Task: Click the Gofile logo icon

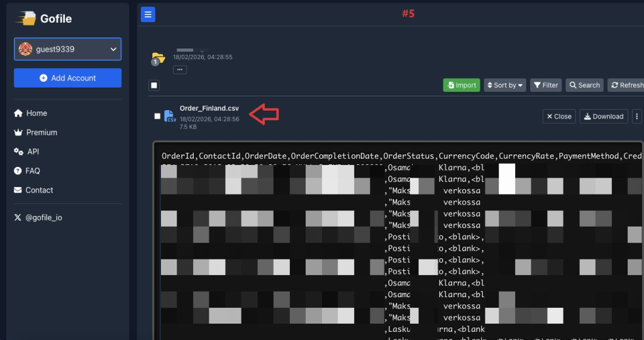Action: pos(26,18)
